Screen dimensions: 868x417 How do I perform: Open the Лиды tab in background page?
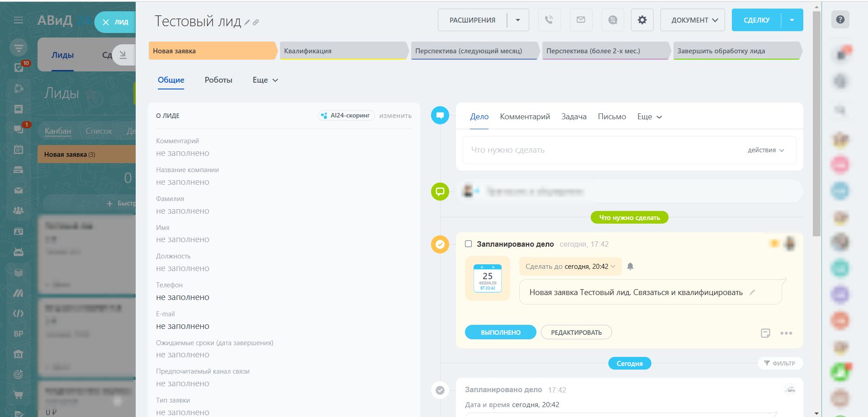(62, 55)
